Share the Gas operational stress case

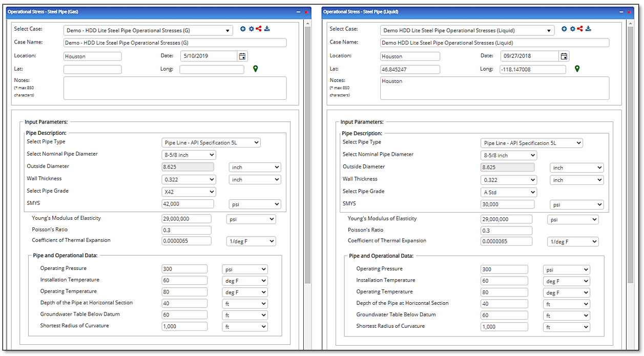259,29
